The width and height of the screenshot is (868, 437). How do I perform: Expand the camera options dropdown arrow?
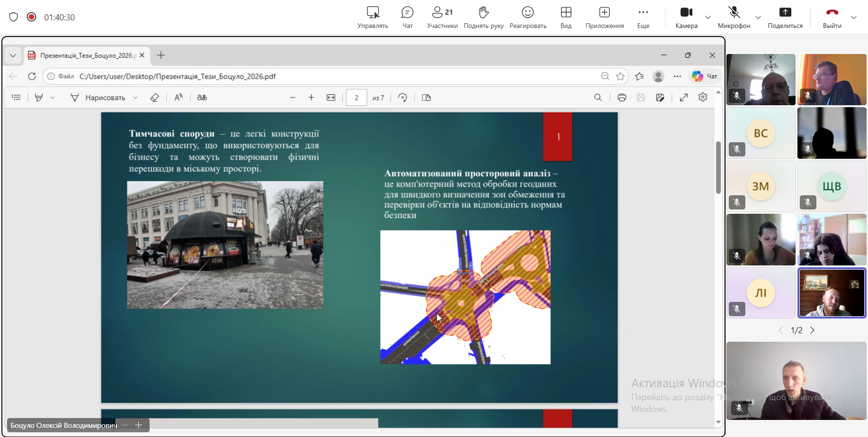[708, 18]
